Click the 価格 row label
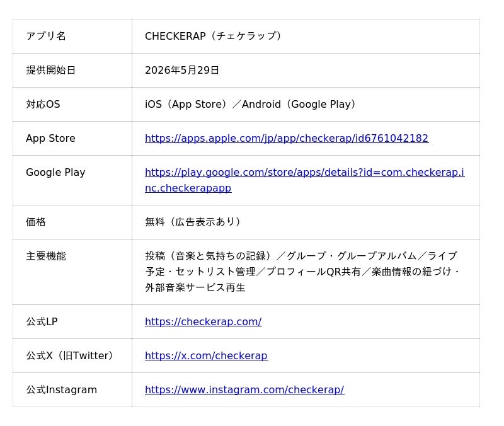Image resolution: width=504 pixels, height=426 pixels. pyautogui.click(x=36, y=222)
